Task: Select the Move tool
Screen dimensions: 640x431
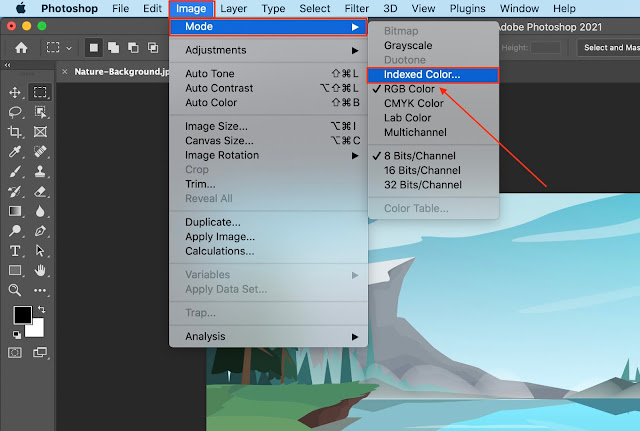Action: click(x=15, y=92)
